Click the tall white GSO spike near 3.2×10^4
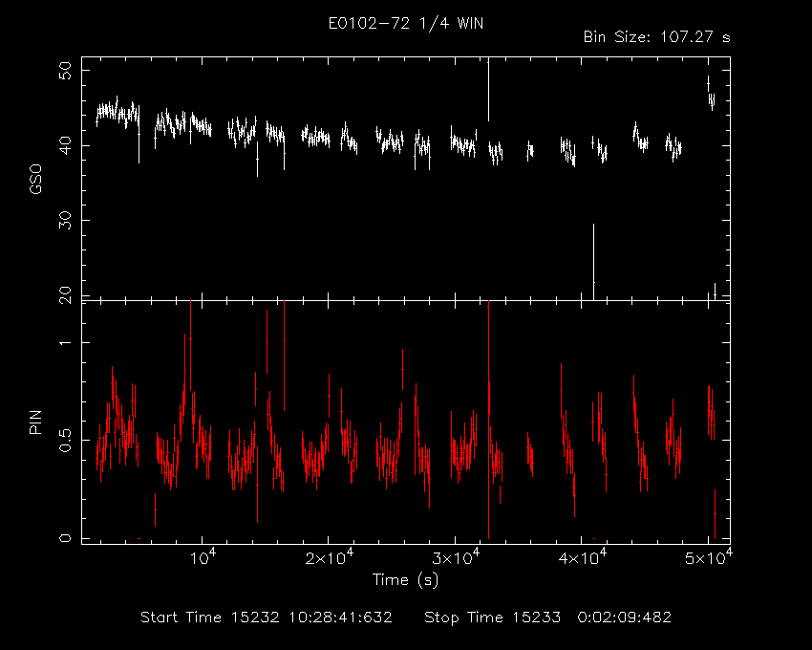The height and width of the screenshot is (650, 812). (x=488, y=89)
